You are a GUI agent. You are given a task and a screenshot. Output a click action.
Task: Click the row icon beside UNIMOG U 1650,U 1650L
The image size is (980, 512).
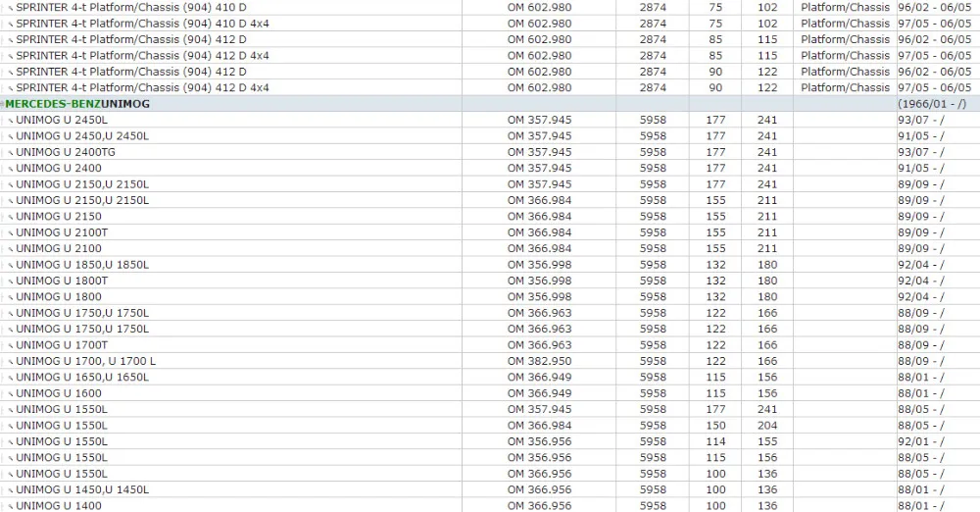[11, 378]
